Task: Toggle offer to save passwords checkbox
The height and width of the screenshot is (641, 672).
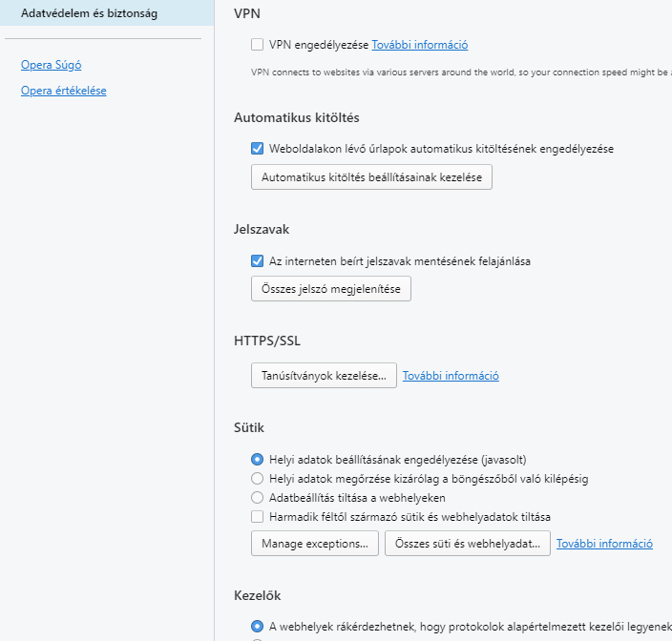Action: point(257,260)
